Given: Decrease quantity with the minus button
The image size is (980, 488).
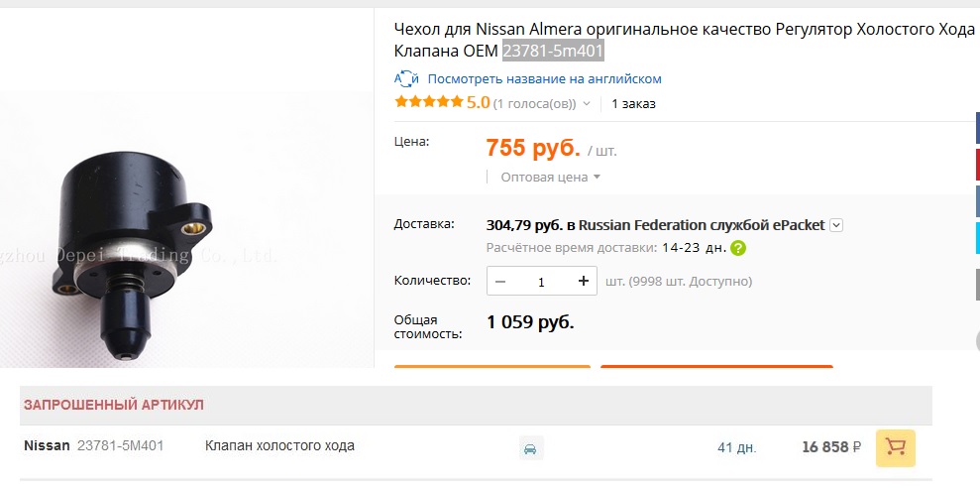Looking at the screenshot, I should [x=500, y=282].
